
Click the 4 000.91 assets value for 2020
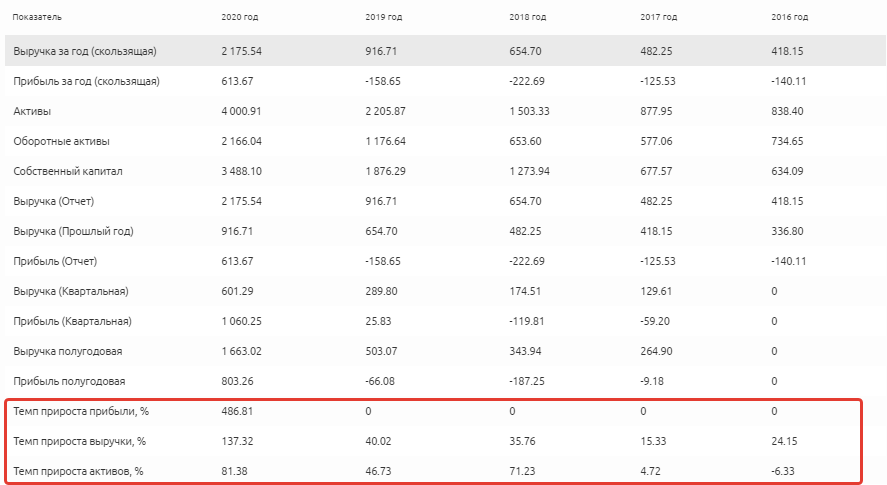(241, 111)
